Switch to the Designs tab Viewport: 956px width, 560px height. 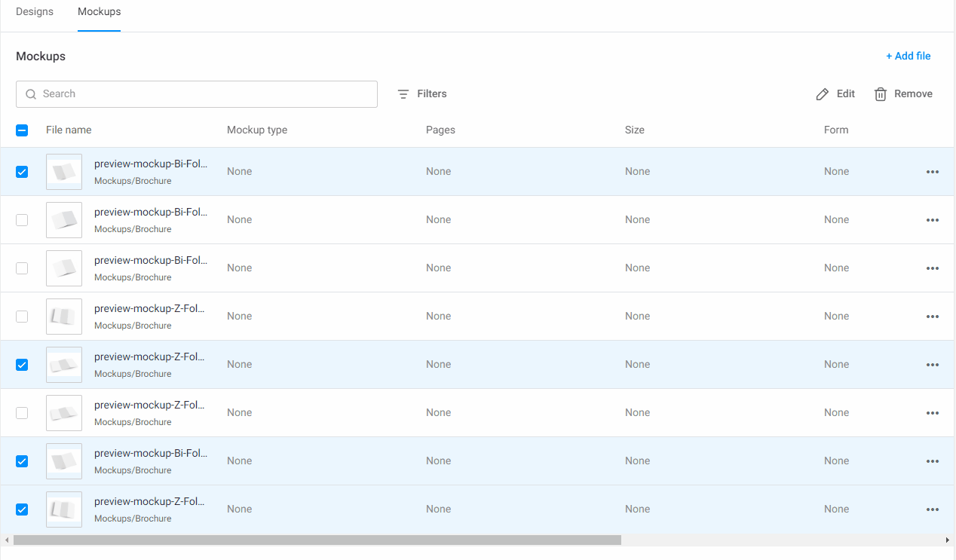34,11
